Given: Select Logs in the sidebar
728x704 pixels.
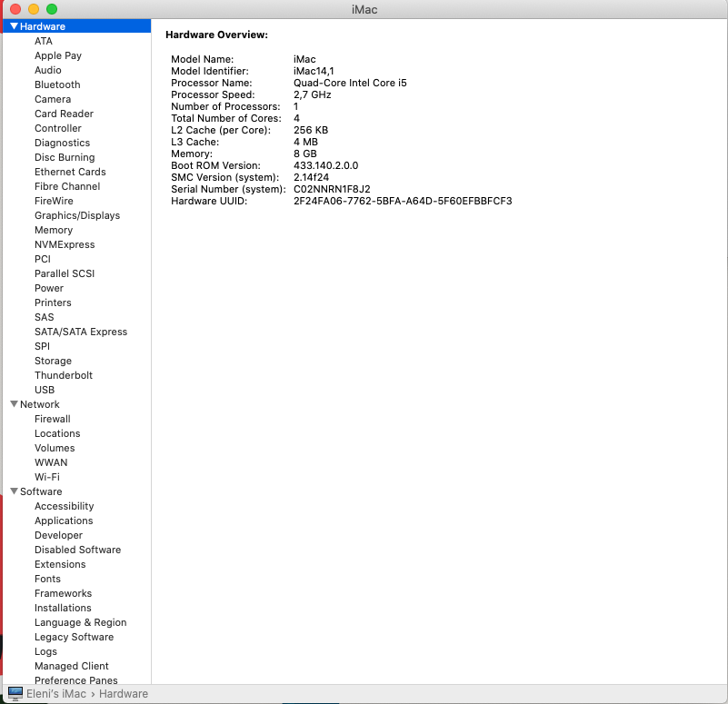Looking at the screenshot, I should point(46,651).
